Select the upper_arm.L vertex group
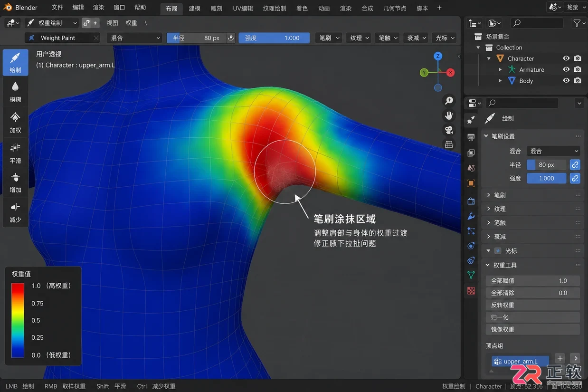This screenshot has height=392, width=588. click(x=521, y=361)
